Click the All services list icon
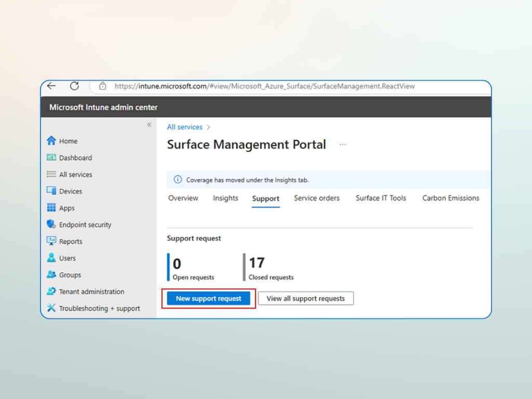 pos(51,174)
